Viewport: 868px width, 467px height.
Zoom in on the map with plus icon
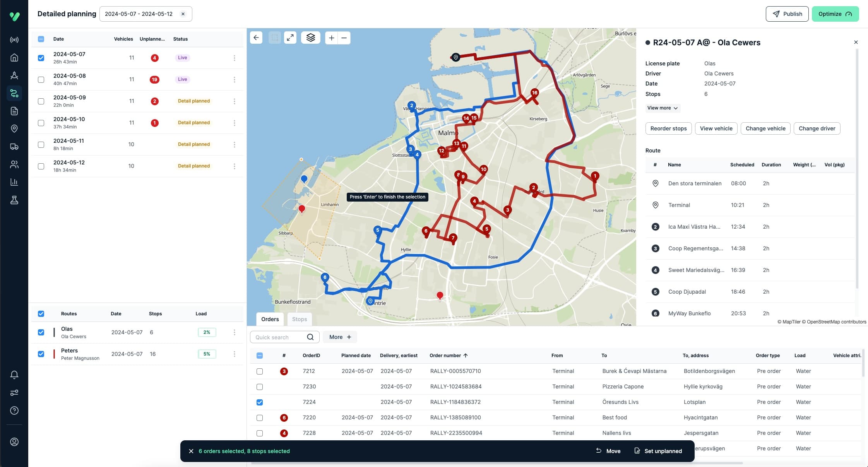pos(331,38)
